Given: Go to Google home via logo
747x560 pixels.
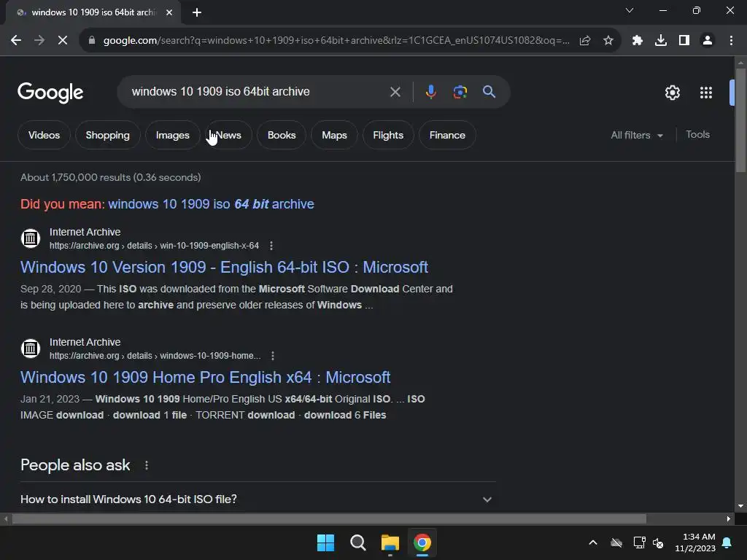Looking at the screenshot, I should [x=50, y=93].
